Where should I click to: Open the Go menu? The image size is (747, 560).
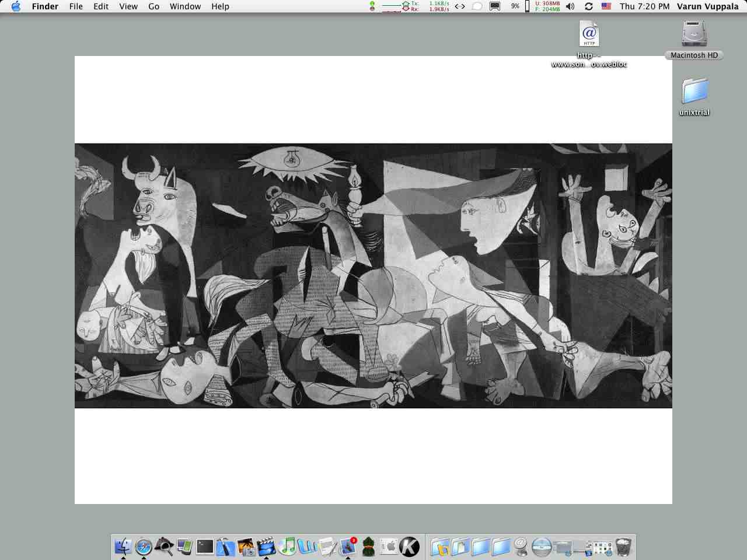154,6
